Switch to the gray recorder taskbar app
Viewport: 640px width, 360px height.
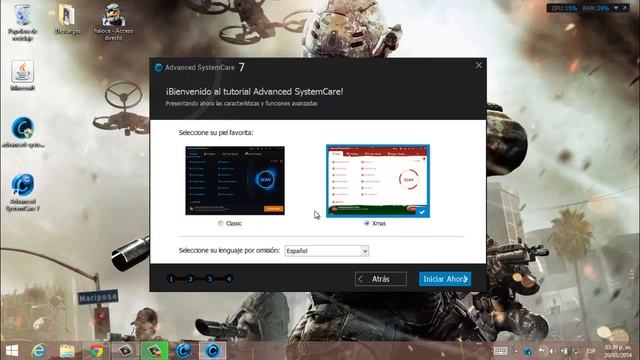click(x=125, y=351)
